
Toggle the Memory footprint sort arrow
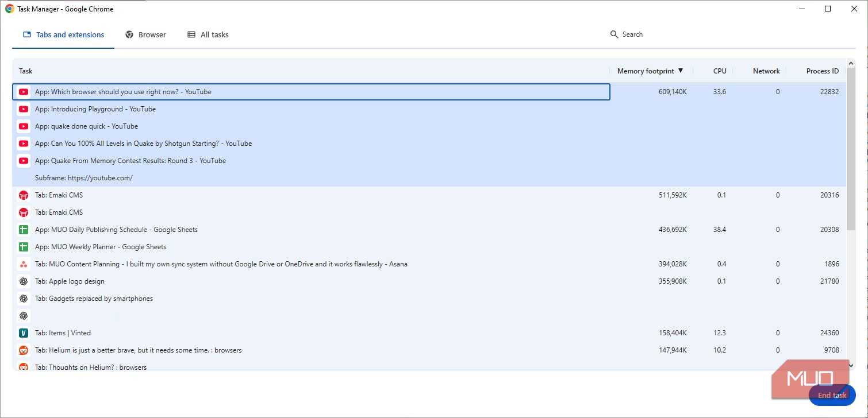681,71
